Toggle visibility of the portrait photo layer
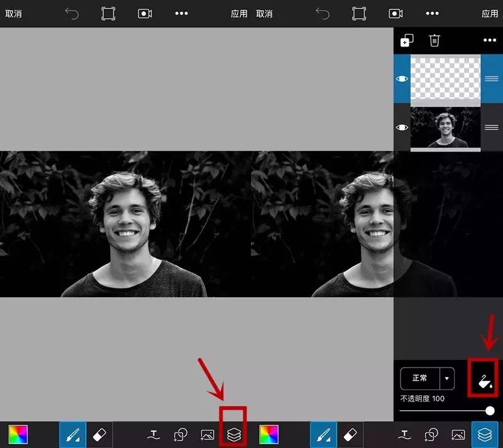 click(x=402, y=127)
